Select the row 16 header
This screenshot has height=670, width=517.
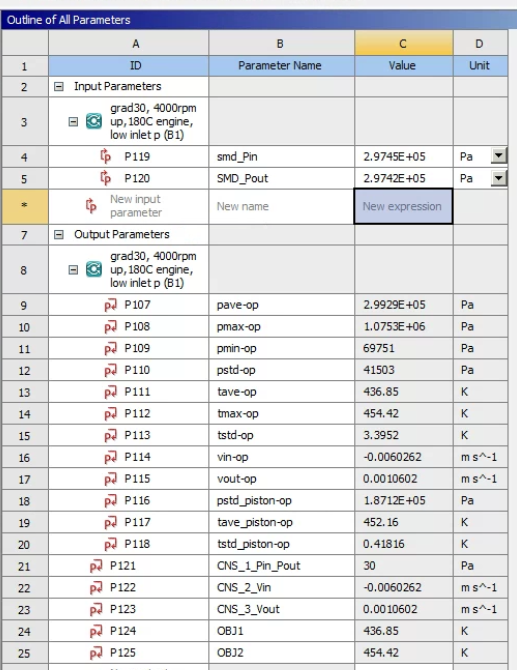[x=25, y=458]
